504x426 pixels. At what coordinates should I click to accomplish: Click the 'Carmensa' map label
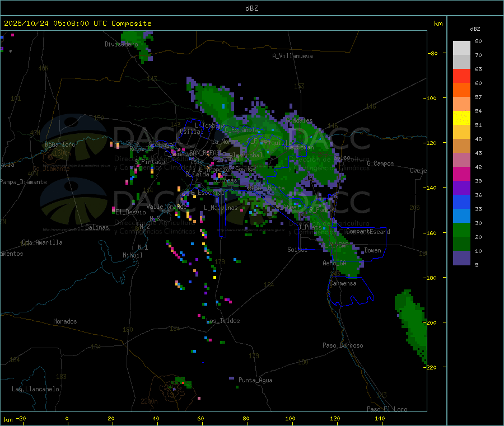click(x=343, y=283)
